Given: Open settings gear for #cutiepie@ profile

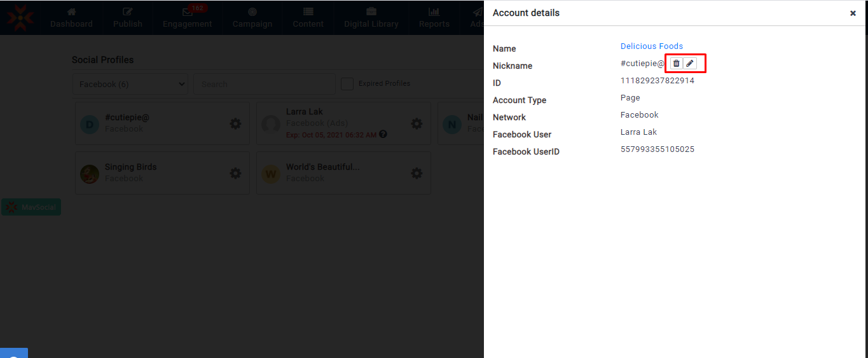Looking at the screenshot, I should [x=235, y=123].
